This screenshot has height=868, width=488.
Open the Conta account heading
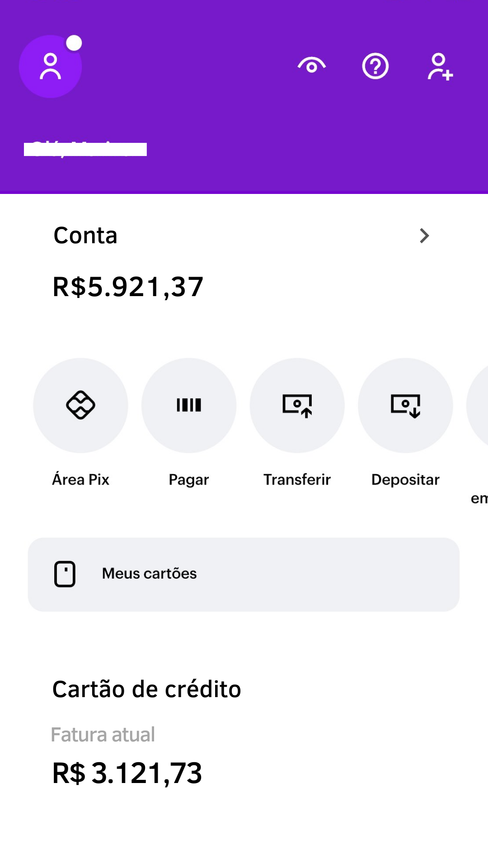[x=85, y=236]
